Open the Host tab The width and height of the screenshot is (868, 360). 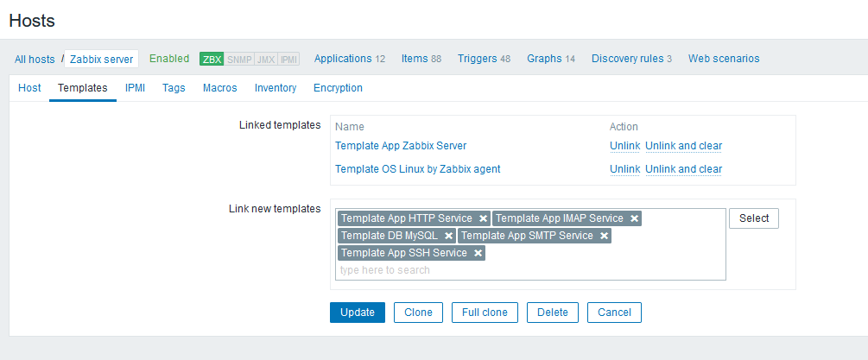coord(29,88)
